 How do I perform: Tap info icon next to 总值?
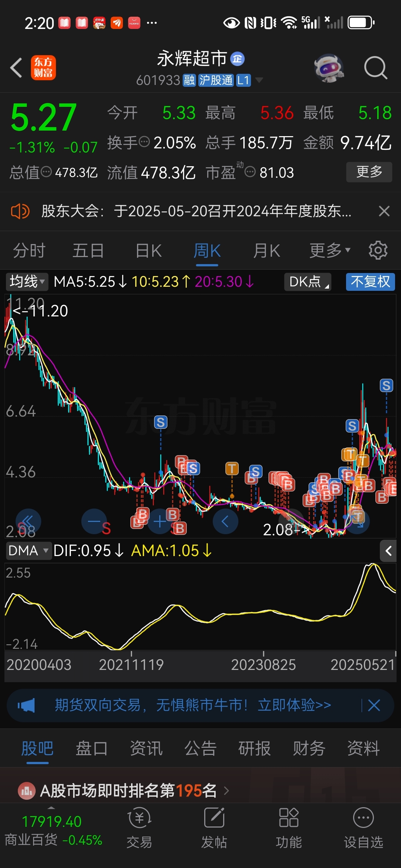(x=46, y=172)
